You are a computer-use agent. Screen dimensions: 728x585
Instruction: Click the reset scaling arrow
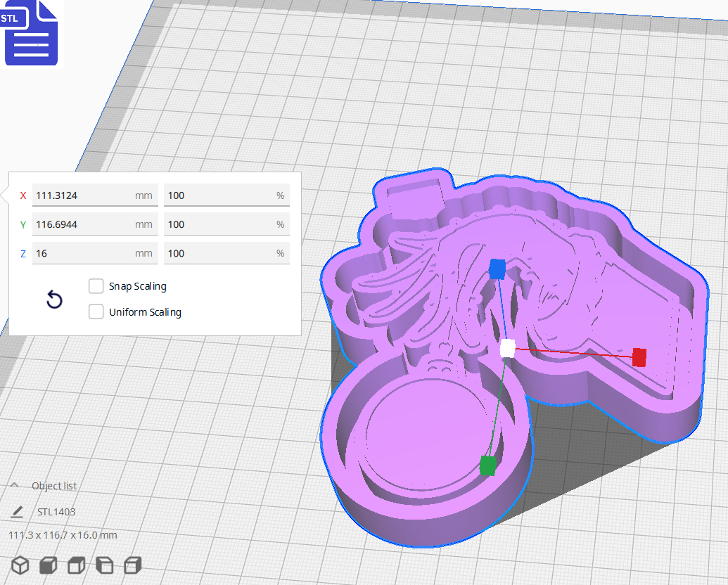(x=54, y=300)
